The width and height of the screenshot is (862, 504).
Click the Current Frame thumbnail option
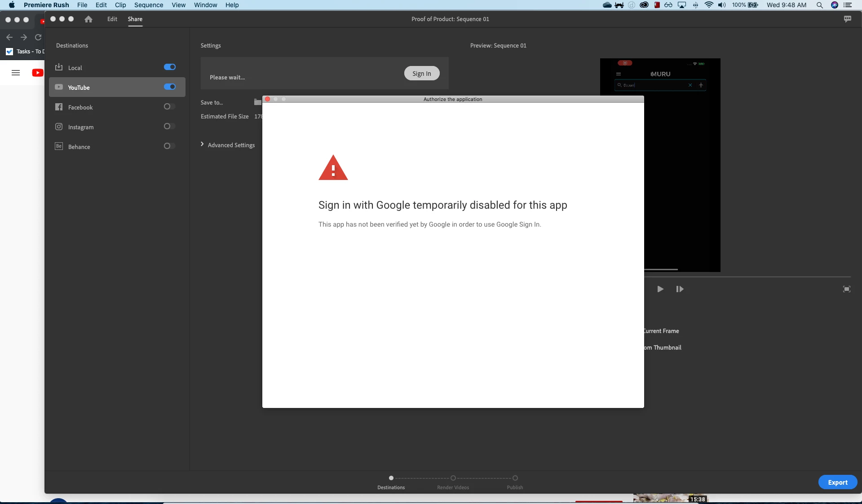(661, 331)
